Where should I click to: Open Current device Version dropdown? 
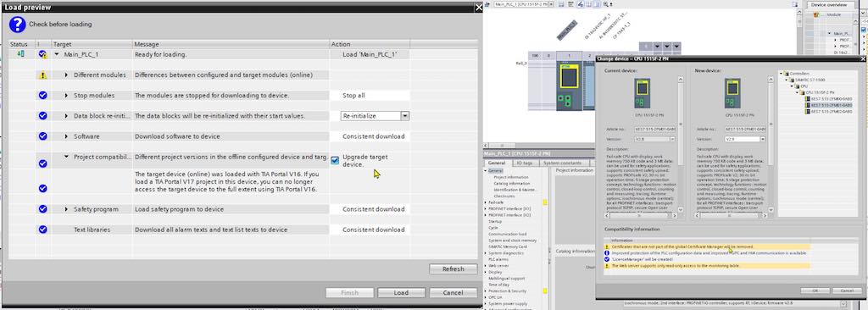pos(671,139)
